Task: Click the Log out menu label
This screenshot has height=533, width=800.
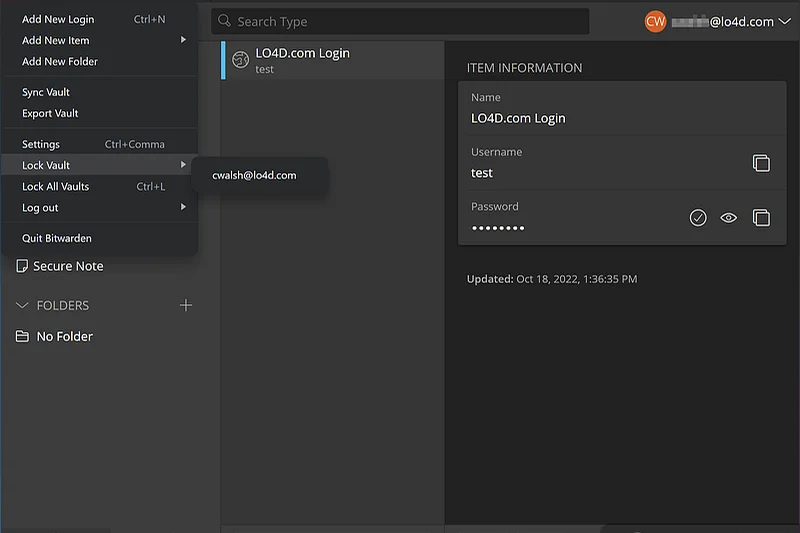Action: [40, 208]
